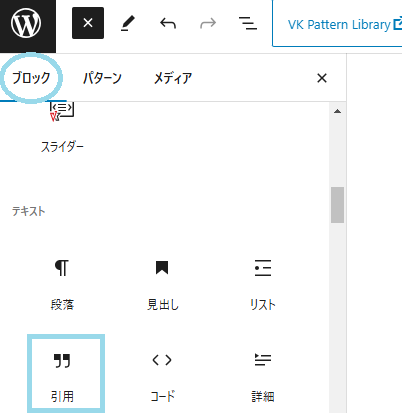Switch to the メディア tab

point(173,78)
